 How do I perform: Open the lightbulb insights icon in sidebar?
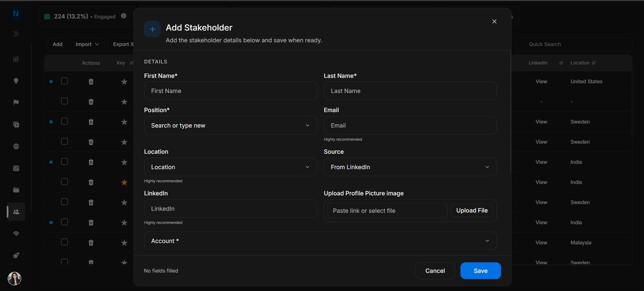16,81
